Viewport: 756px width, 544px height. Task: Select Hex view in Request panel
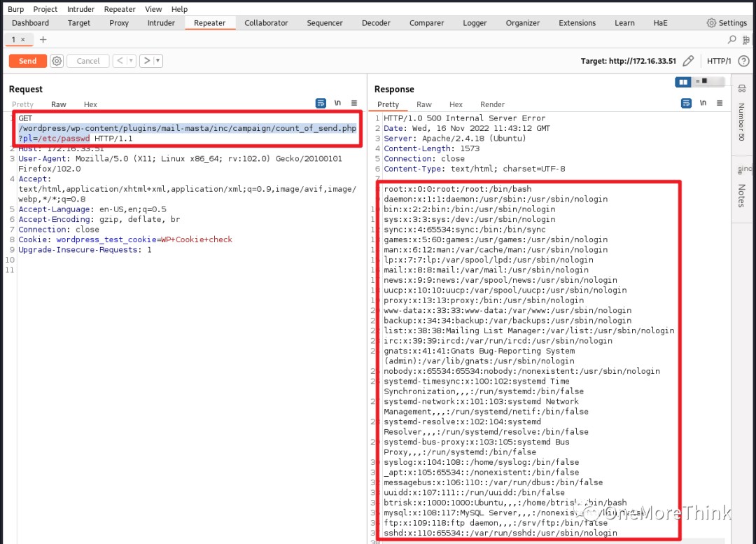point(90,104)
